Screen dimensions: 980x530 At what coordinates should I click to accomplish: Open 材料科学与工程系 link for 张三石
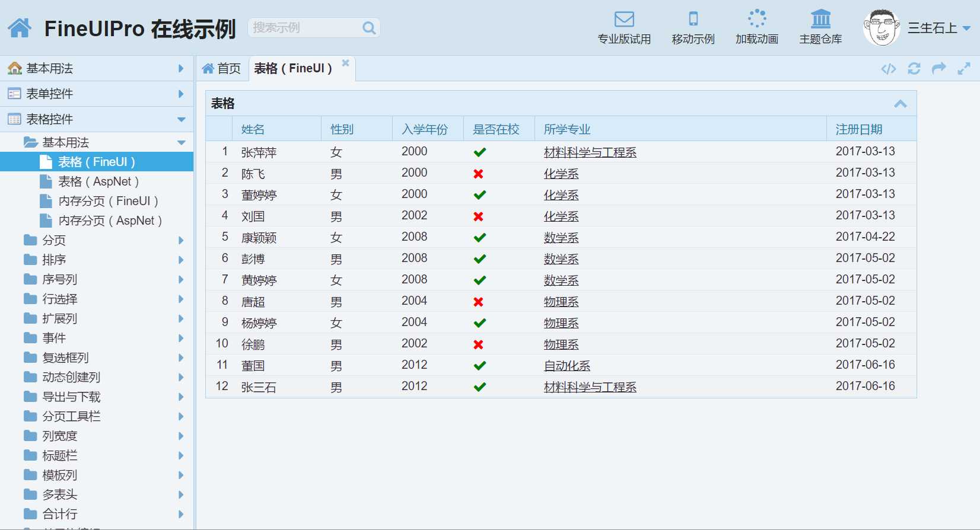[590, 387]
